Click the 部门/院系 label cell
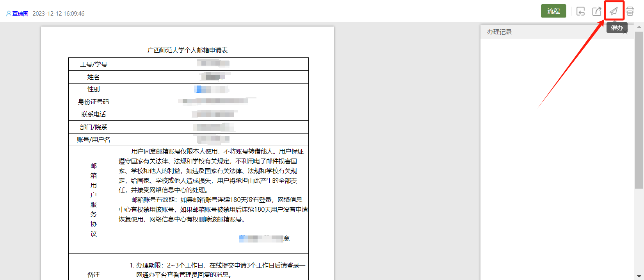Image resolution: width=644 pixels, height=280 pixels. click(x=93, y=127)
